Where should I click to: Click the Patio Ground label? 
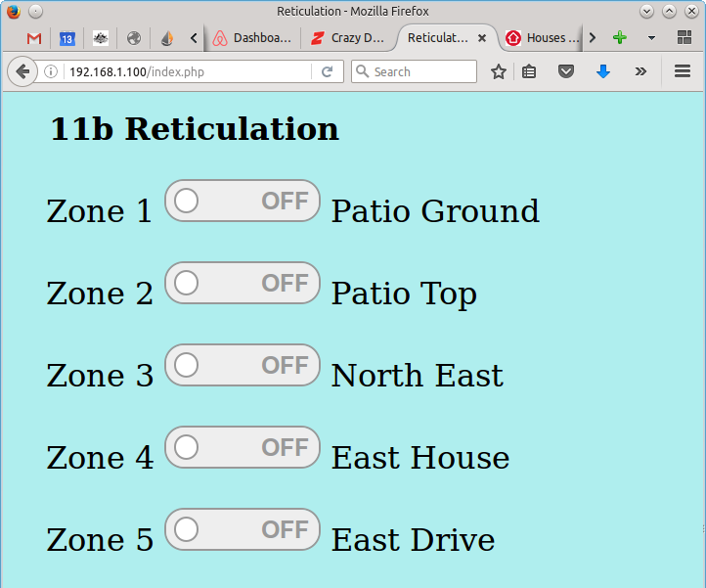point(435,211)
